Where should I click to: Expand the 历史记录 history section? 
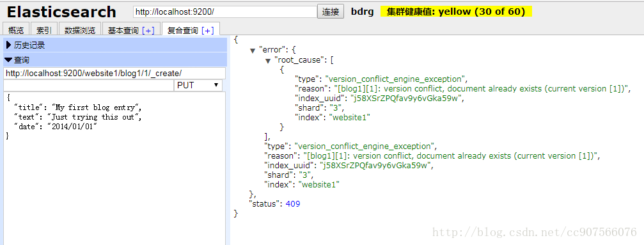click(115, 45)
